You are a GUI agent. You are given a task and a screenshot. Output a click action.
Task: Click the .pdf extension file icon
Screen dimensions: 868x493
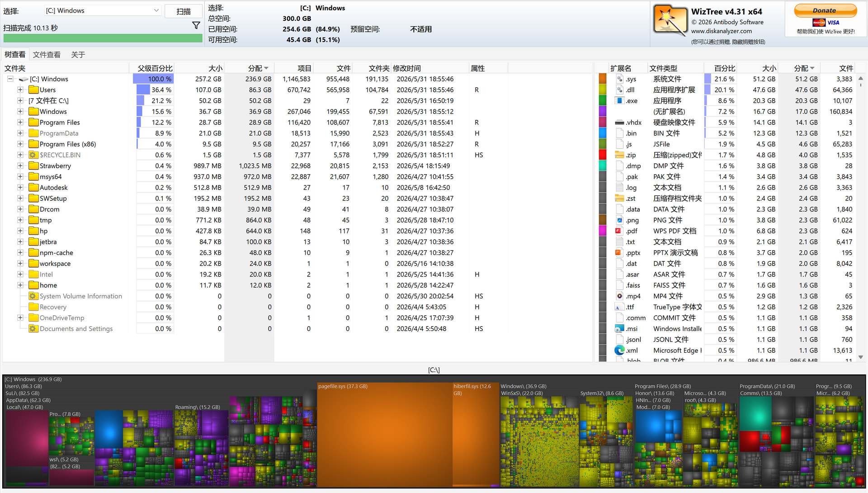[x=619, y=231]
